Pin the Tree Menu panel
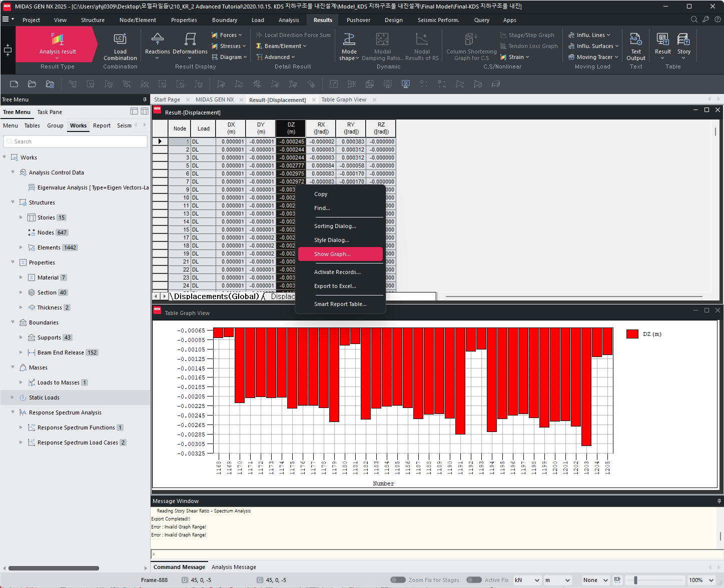This screenshot has width=724, height=588. coord(145,99)
